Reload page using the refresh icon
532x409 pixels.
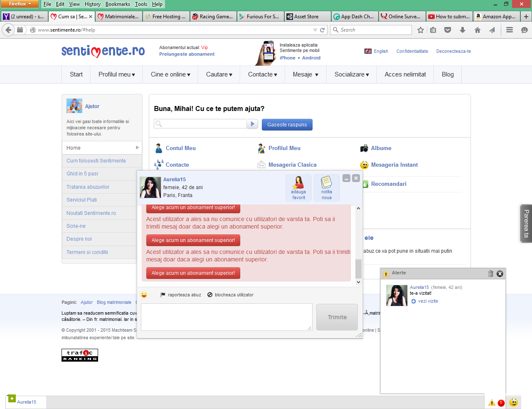coord(322,30)
